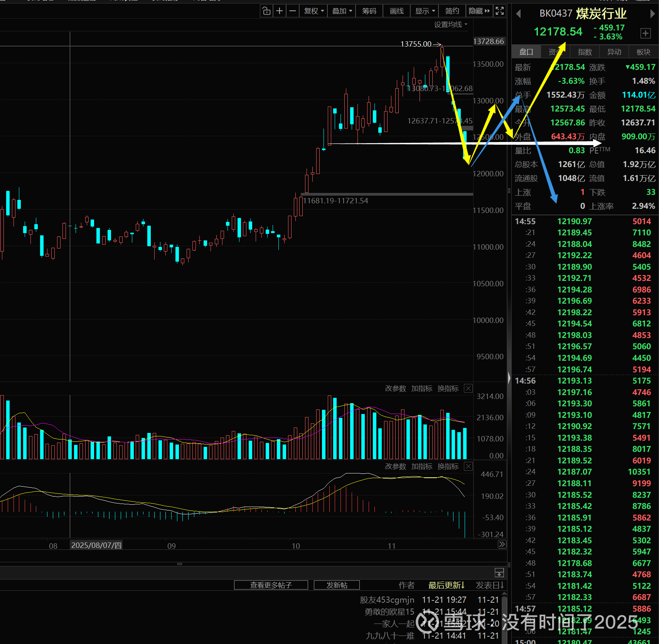Image resolution: width=659 pixels, height=644 pixels.
Task: Click the 筹码 toolbar button
Action: coord(369,11)
